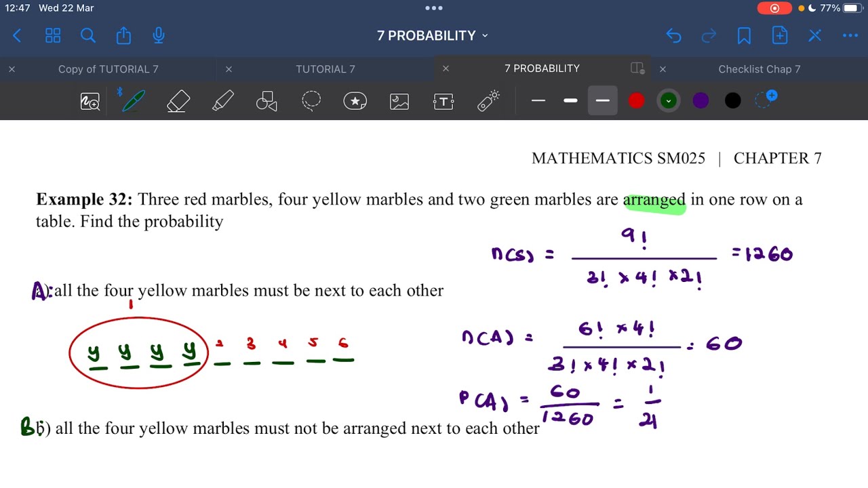The image size is (868, 488).
Task: Pick the green pen color
Action: pyautogui.click(x=669, y=101)
